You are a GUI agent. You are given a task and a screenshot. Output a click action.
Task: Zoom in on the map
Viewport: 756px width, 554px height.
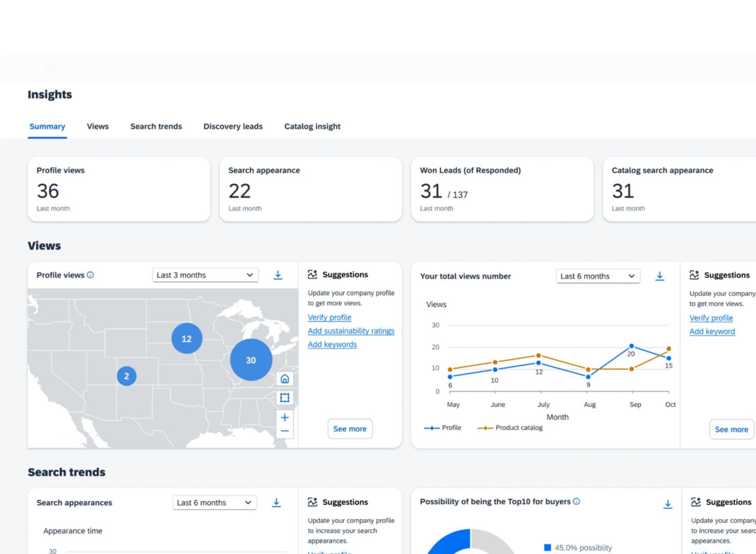285,418
